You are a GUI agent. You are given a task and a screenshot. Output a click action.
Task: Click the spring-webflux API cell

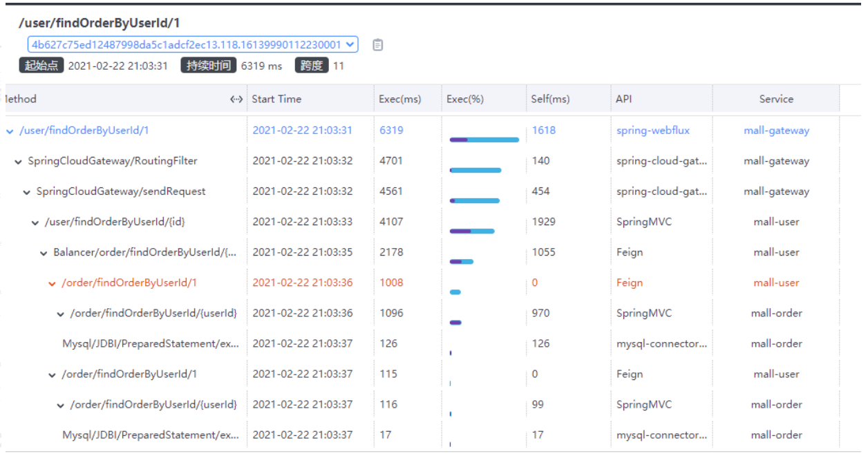653,130
